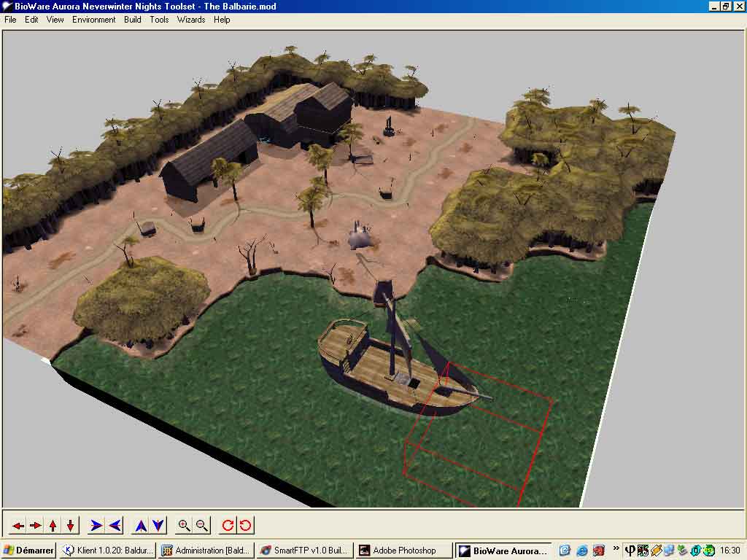The width and height of the screenshot is (747, 560).
Task: Click the red clockwise rotate icon
Action: tap(228, 526)
